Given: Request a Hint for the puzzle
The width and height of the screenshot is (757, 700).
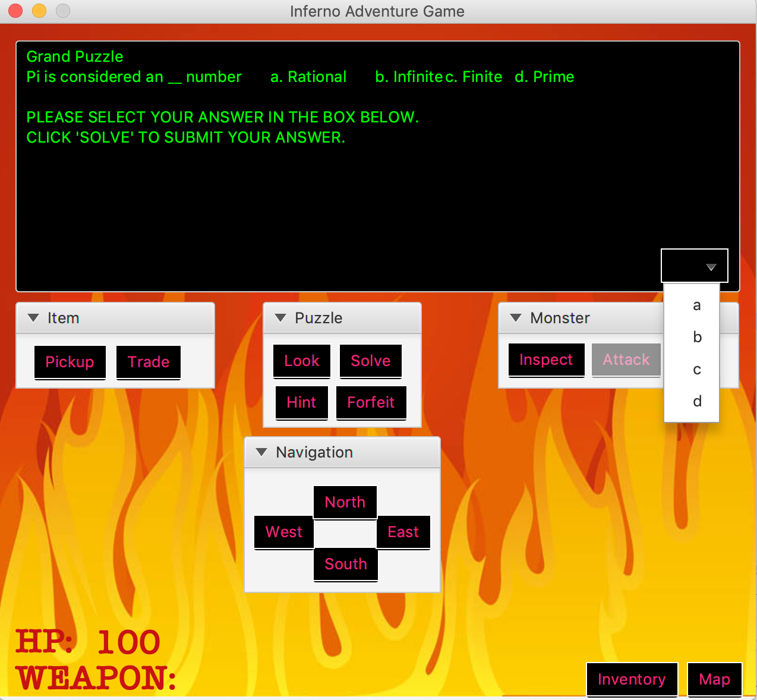Looking at the screenshot, I should [301, 402].
